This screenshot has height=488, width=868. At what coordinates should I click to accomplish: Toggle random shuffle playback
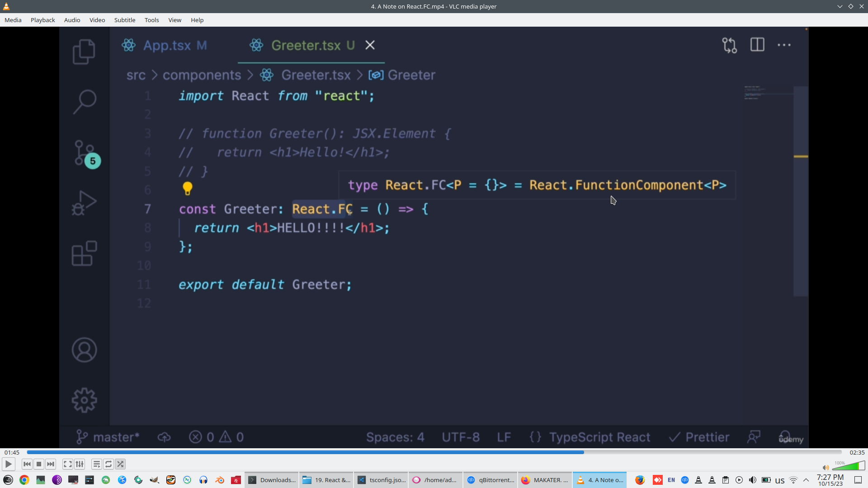pos(120,464)
